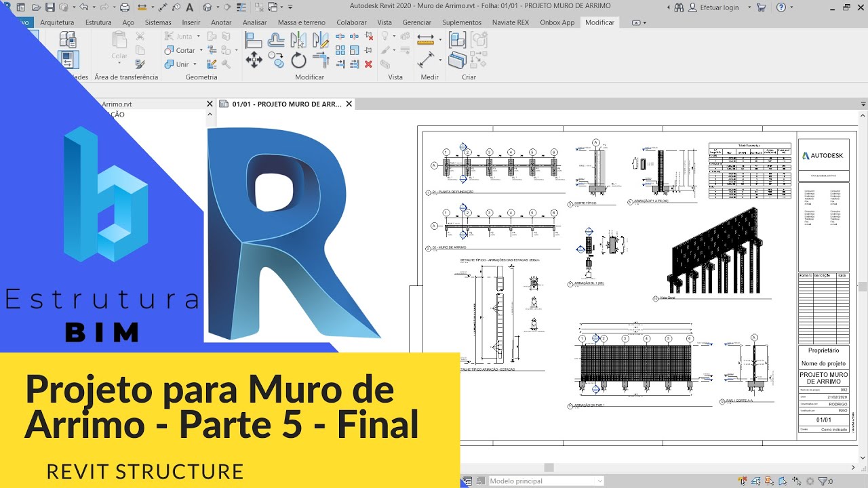The image size is (868, 488).
Task: Click the Create Assembly icon in Criar
Action: point(479,39)
